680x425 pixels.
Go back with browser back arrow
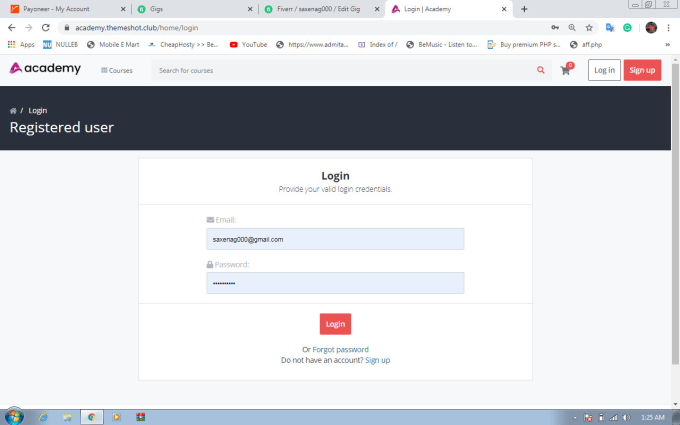coord(12,28)
